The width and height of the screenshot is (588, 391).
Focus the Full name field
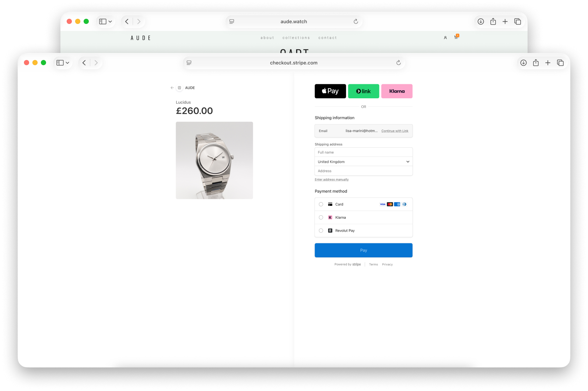click(x=364, y=152)
